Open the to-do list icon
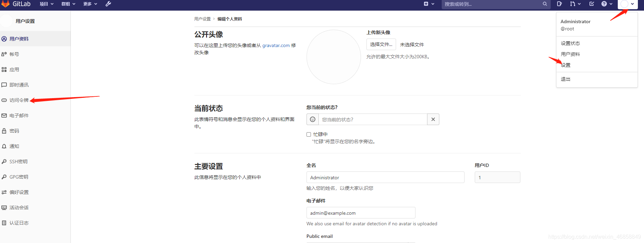Screen dimensions: 644x243 [x=592, y=4]
